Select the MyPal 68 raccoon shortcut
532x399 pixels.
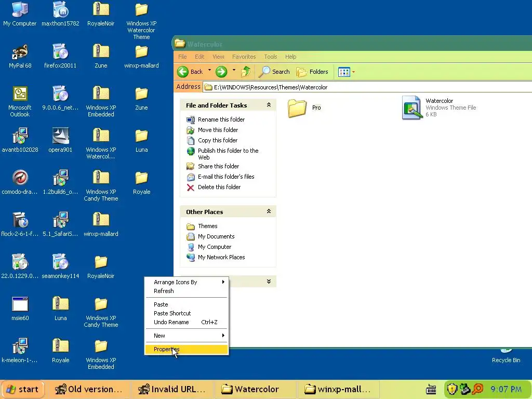click(20, 56)
